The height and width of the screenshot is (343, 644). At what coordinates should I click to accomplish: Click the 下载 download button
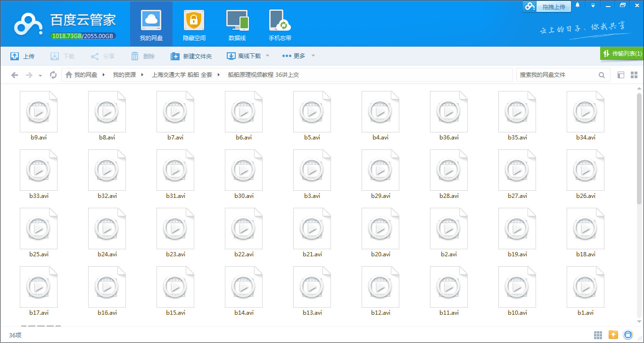click(63, 56)
